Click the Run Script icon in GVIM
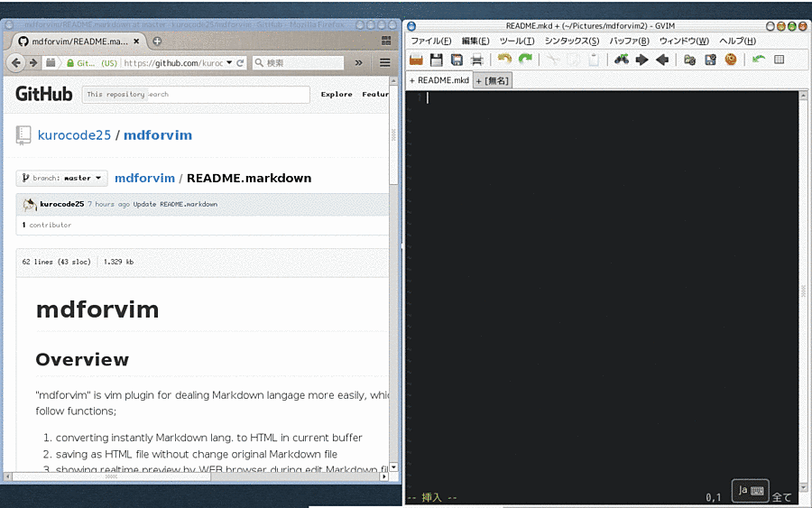 tap(731, 60)
